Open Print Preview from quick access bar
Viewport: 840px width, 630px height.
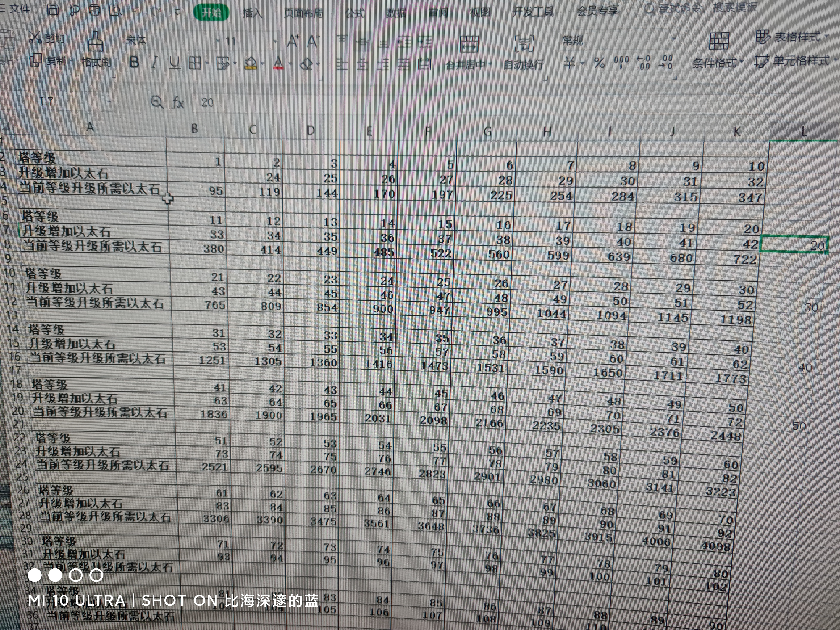(x=115, y=10)
